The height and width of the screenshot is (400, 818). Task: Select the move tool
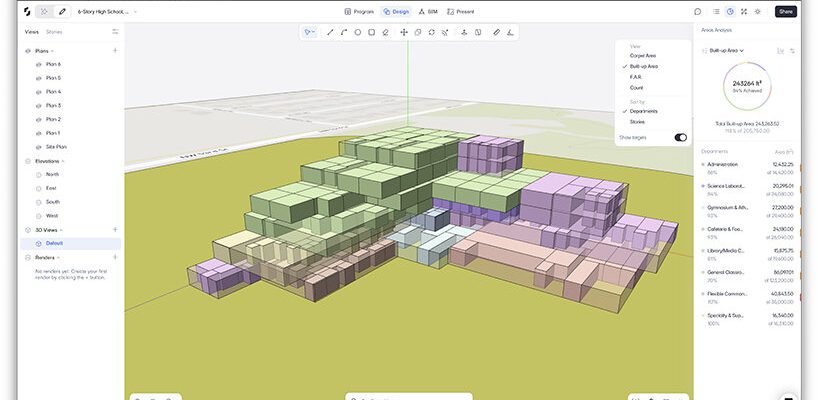[404, 32]
